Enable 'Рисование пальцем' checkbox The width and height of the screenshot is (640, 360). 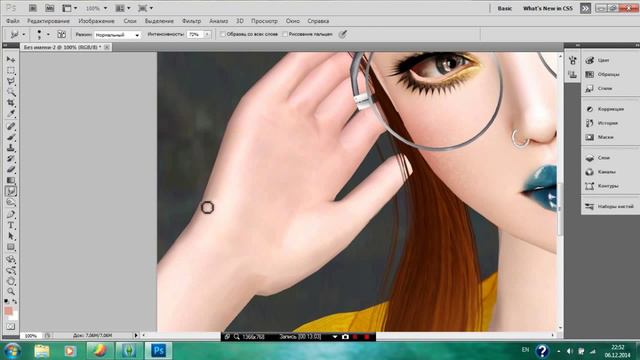click(285, 34)
